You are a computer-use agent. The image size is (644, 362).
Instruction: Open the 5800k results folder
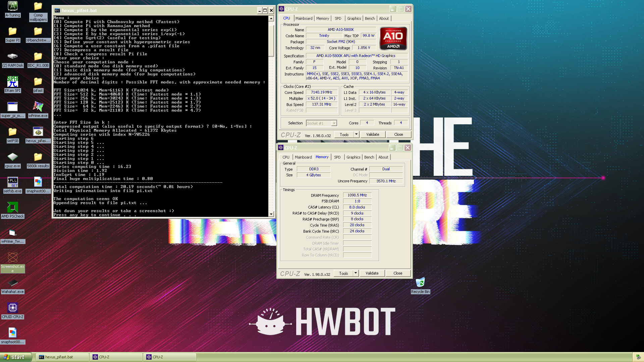pyautogui.click(x=38, y=160)
